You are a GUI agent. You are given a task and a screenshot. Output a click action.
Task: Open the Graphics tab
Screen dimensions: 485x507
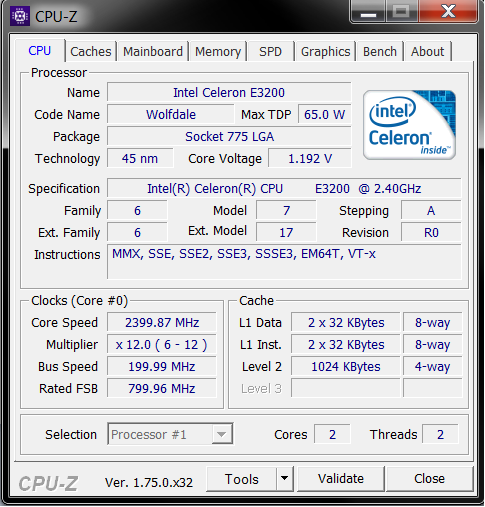tap(325, 52)
